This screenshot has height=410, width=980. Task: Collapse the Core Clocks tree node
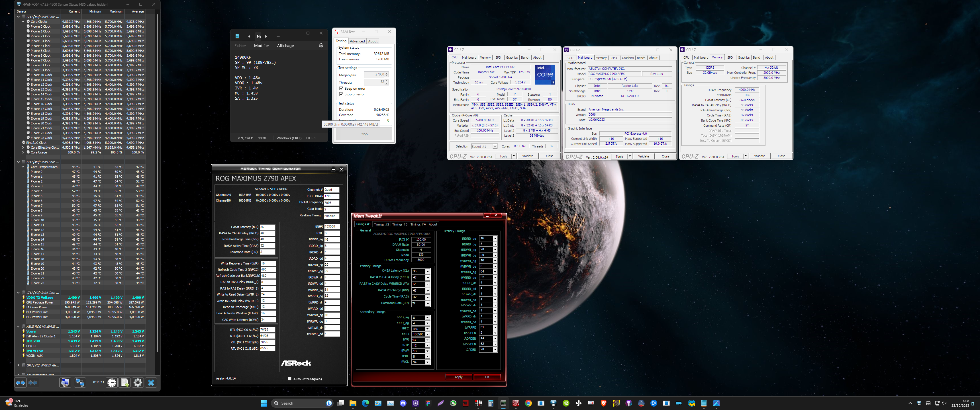[x=23, y=22]
